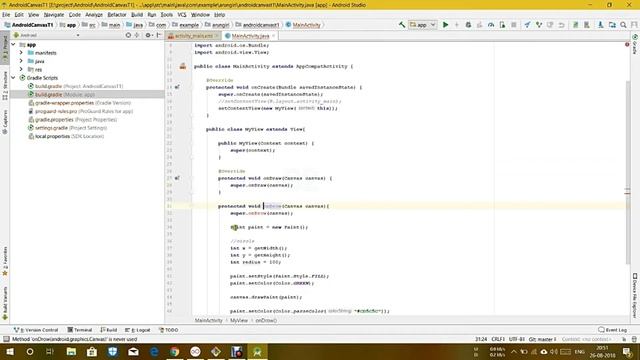Click the Attach debugger to process icon
This screenshot has width=640, height=360.
(x=502, y=25)
